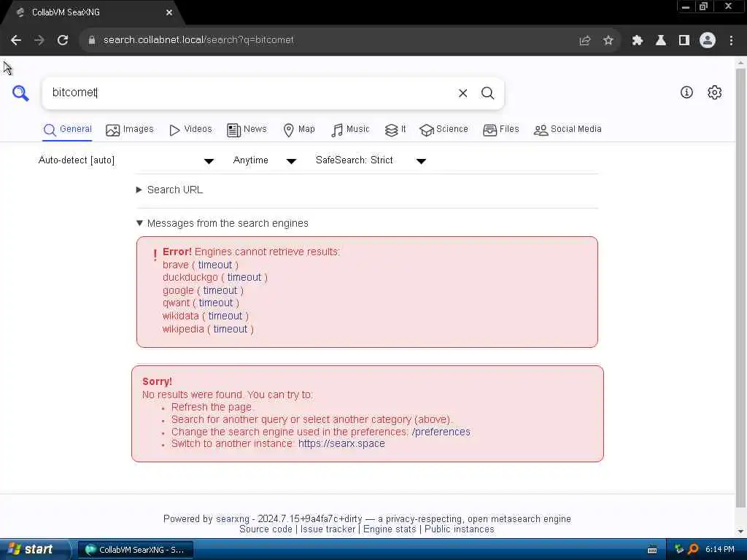Screen dimensions: 747x560
Task: Click the tray search magnifier icon
Action: [x=693, y=549]
